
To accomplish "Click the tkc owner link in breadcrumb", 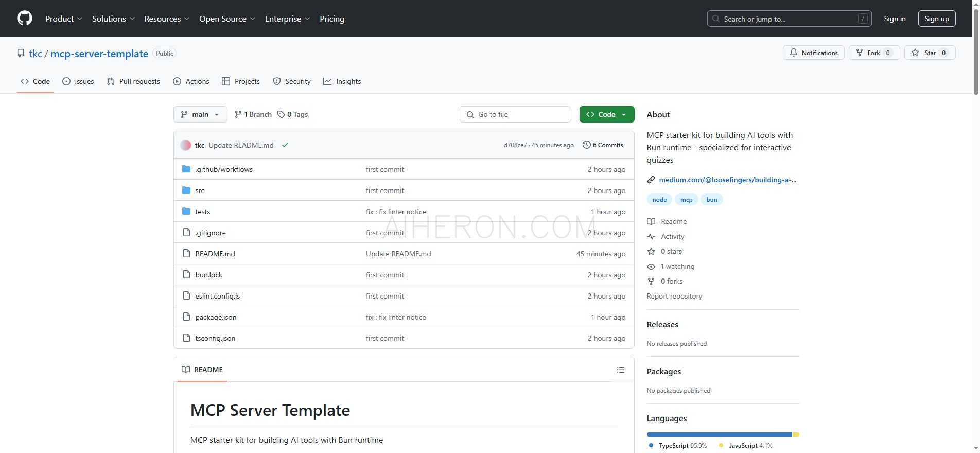I will click(x=36, y=54).
